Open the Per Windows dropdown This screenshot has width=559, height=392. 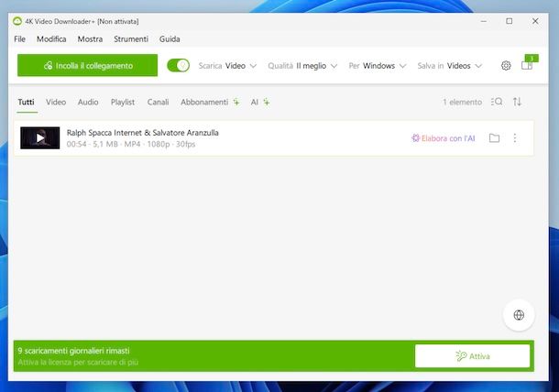378,66
